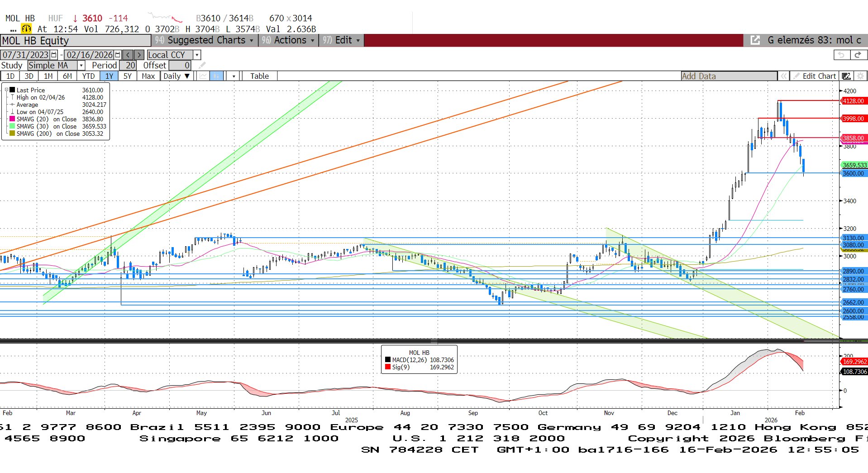Select the Max time range

[148, 76]
